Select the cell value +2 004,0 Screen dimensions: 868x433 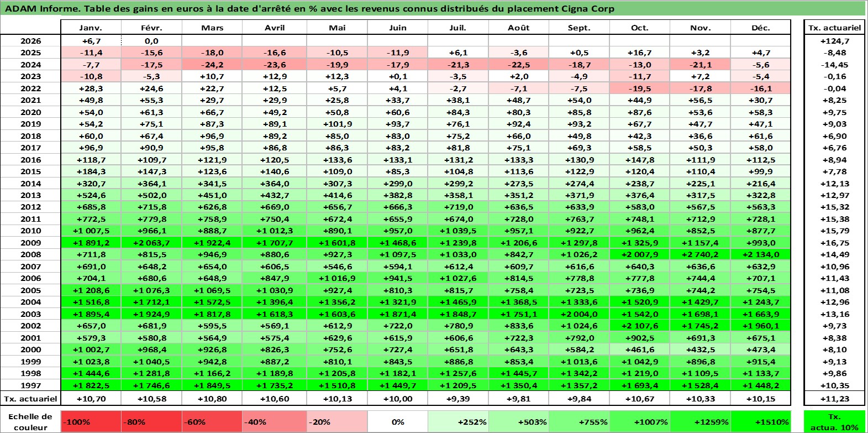click(579, 314)
